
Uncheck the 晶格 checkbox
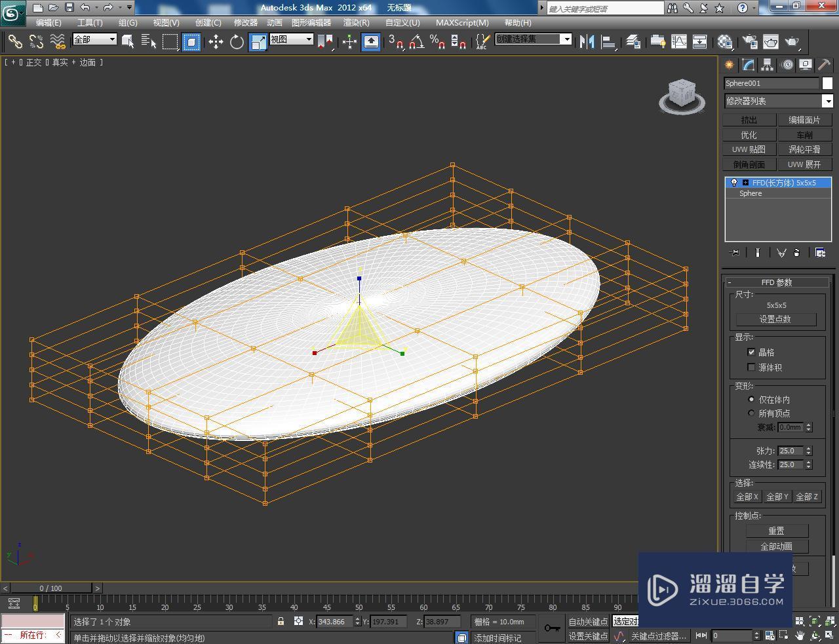[x=751, y=352]
